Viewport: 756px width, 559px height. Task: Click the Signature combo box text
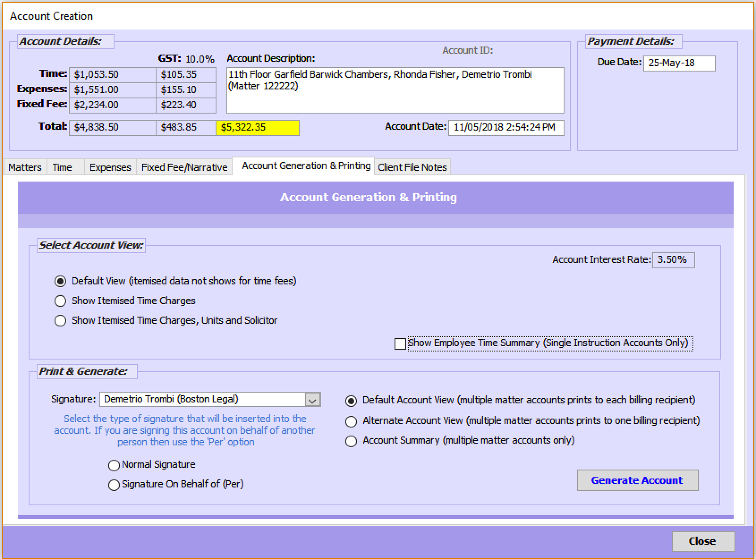203,399
